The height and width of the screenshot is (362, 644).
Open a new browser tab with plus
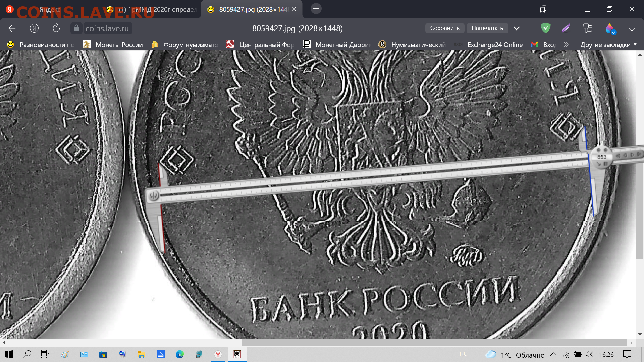[316, 9]
